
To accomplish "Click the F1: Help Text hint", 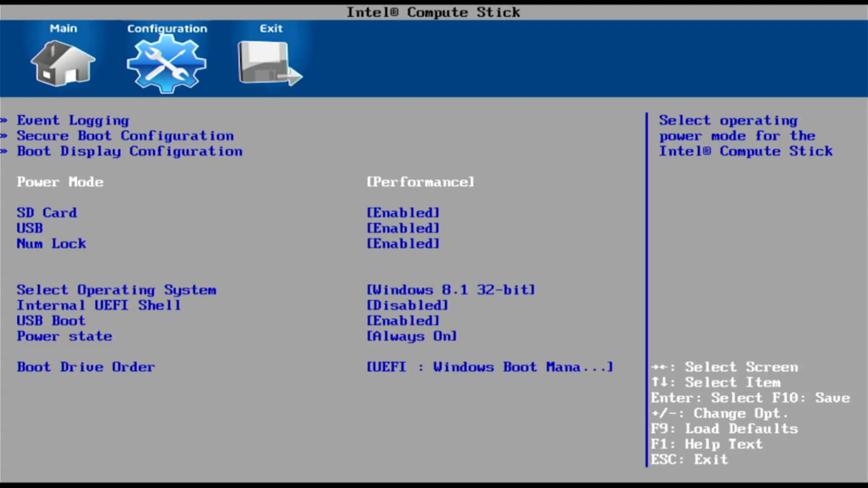I will pos(707,444).
